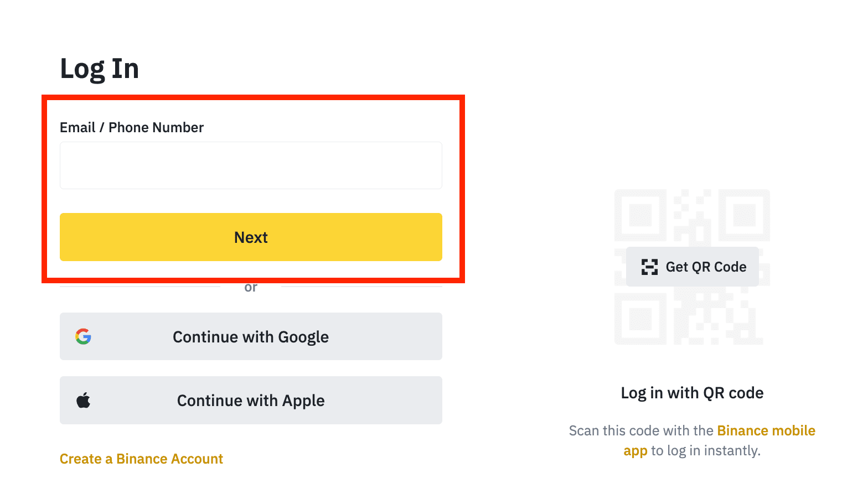The height and width of the screenshot is (499, 868).
Task: Click the "or" divider text
Action: click(251, 287)
